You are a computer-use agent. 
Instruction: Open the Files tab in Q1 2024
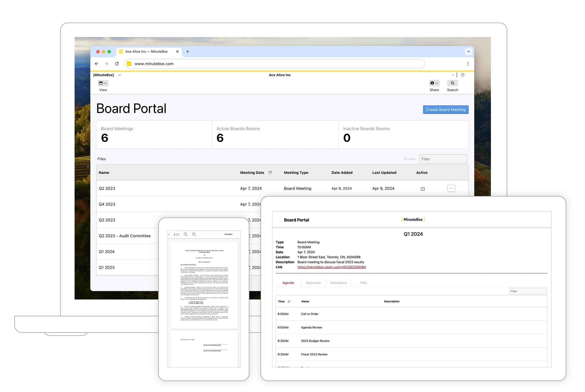tap(363, 283)
